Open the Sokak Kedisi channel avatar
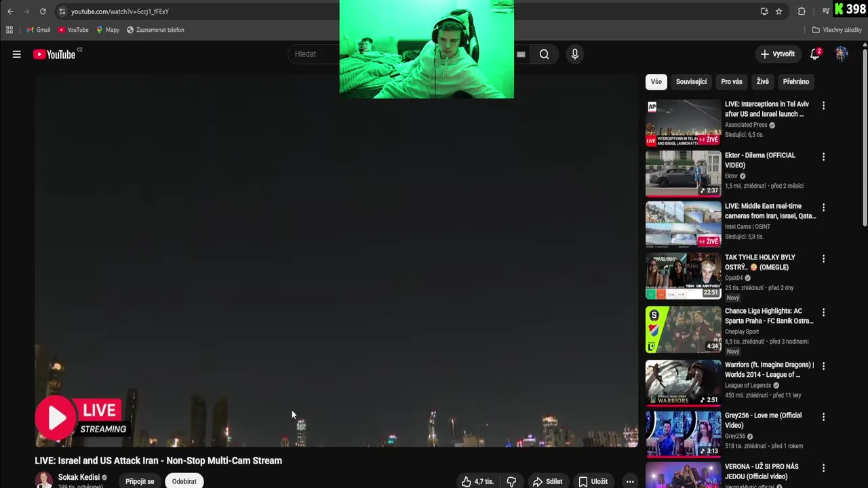Viewport: 868px width, 488px height. click(x=44, y=480)
